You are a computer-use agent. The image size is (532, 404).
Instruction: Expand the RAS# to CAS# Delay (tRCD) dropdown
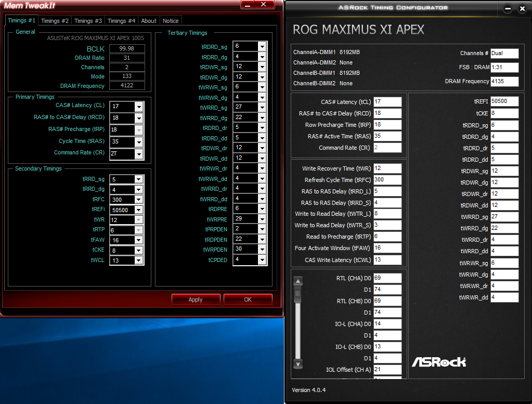139,118
